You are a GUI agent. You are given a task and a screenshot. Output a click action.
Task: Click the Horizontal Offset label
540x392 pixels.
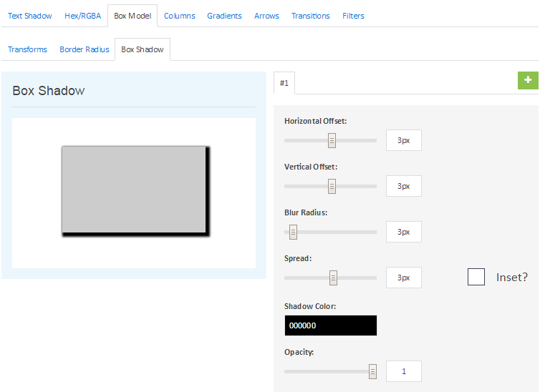[x=315, y=121]
